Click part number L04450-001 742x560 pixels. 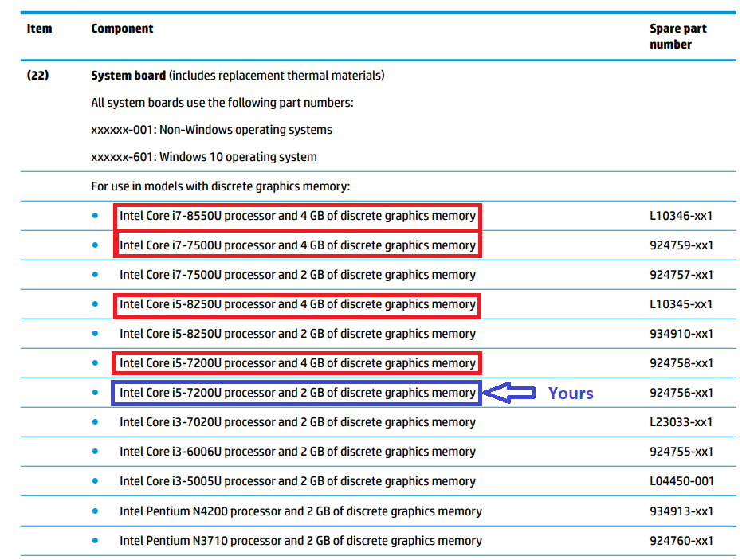(x=681, y=481)
